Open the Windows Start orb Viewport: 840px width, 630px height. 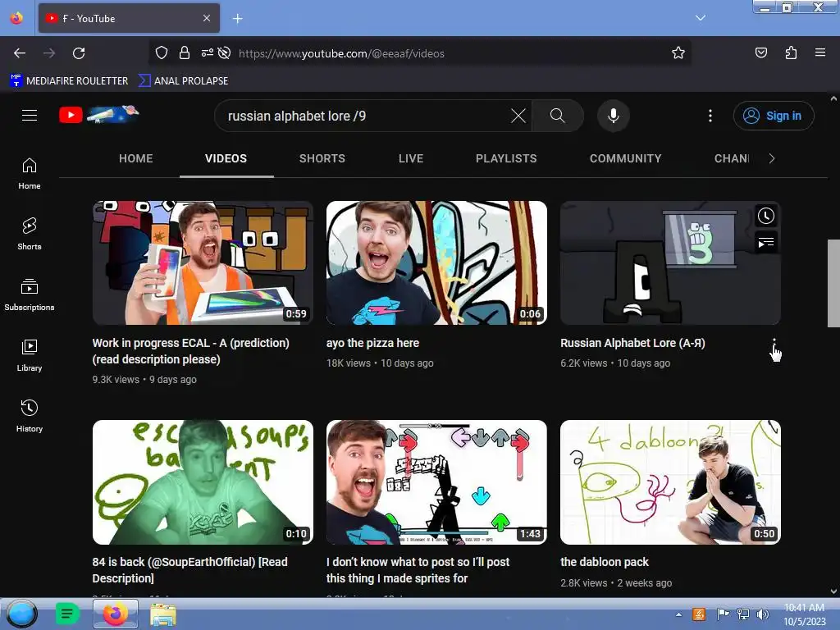(x=22, y=614)
